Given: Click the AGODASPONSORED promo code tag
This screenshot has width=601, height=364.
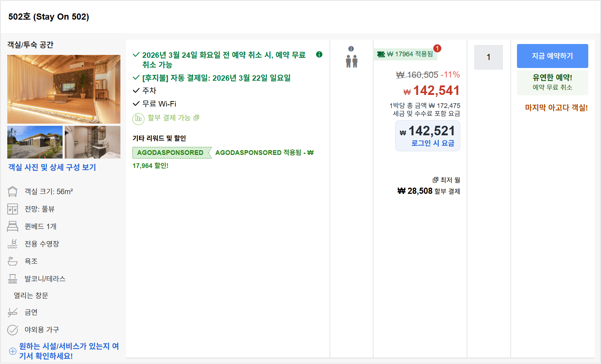Looking at the screenshot, I should coord(172,153).
